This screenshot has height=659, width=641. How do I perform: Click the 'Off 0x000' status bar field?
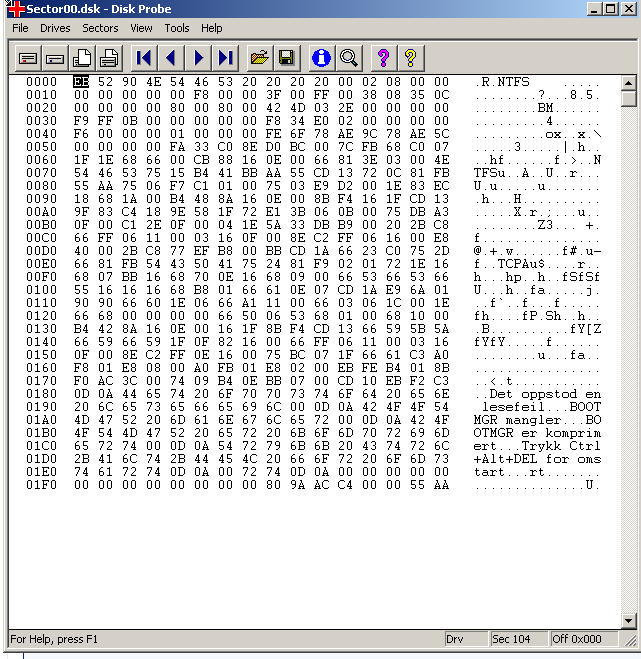pos(584,639)
